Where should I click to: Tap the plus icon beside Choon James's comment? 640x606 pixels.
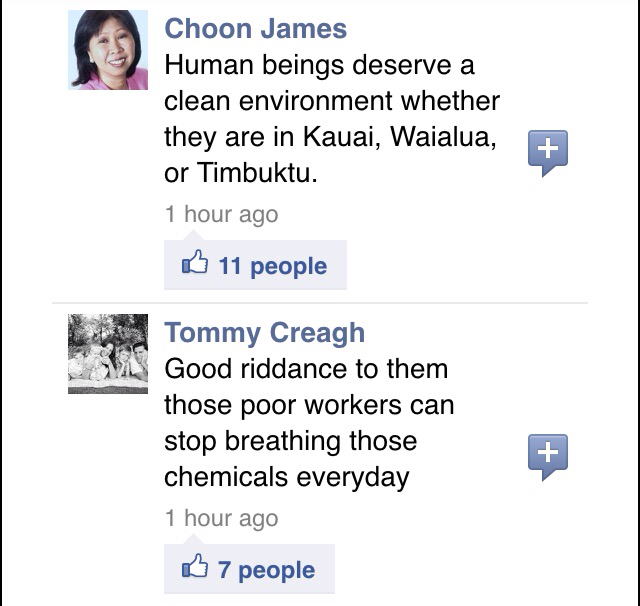point(547,151)
